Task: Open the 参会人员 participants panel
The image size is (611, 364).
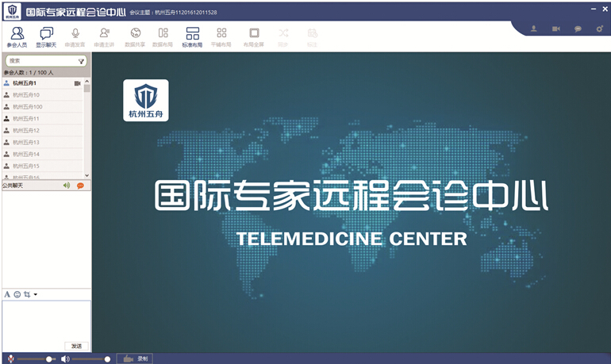Action: click(17, 36)
